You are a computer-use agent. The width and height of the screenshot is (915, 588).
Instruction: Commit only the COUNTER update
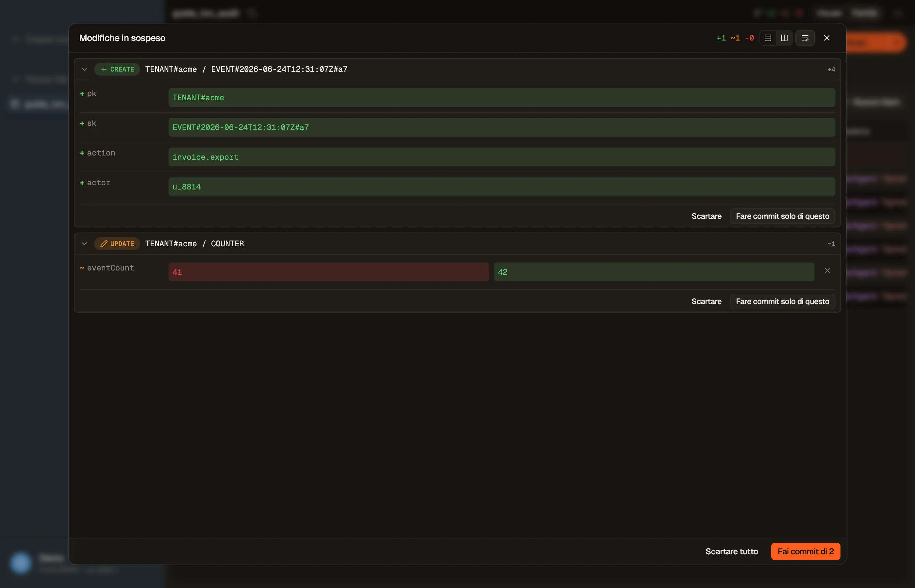point(782,301)
